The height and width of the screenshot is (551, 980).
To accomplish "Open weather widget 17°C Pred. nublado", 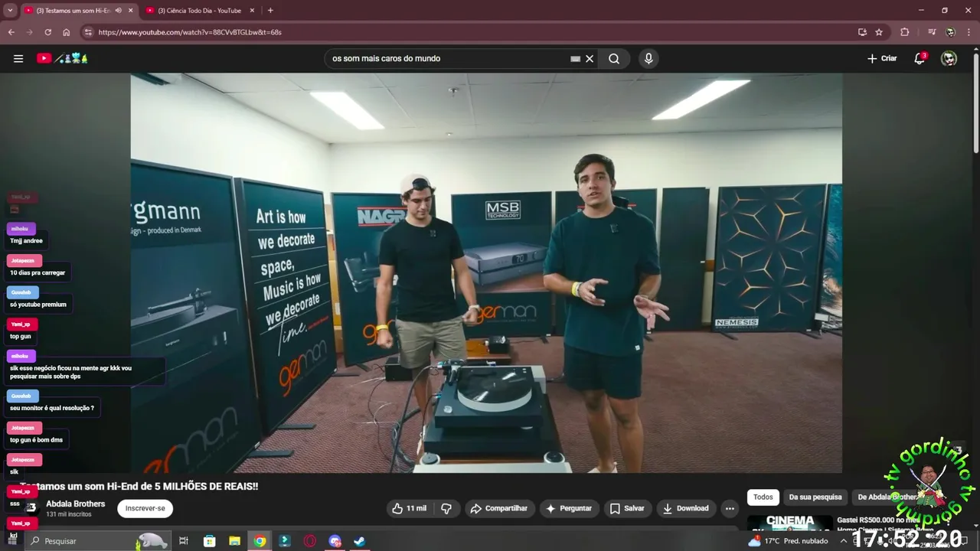I will tap(788, 541).
